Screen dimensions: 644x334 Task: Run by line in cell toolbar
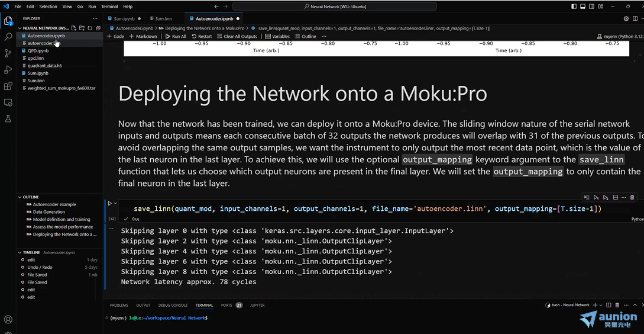[x=587, y=197]
